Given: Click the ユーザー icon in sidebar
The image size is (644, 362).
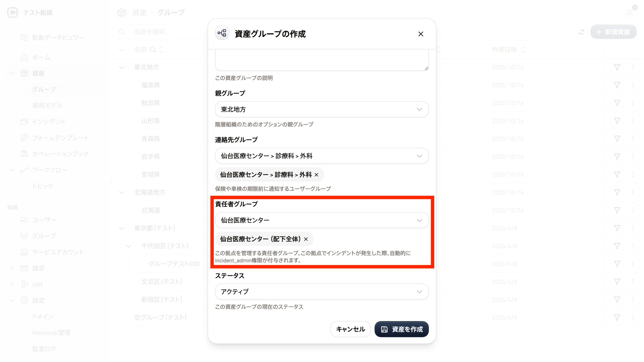Looking at the screenshot, I should pos(24,220).
